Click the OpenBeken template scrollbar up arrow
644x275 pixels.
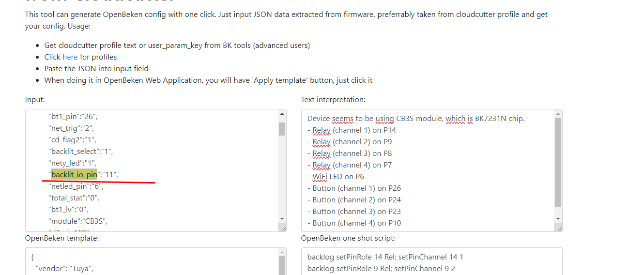pos(282,253)
